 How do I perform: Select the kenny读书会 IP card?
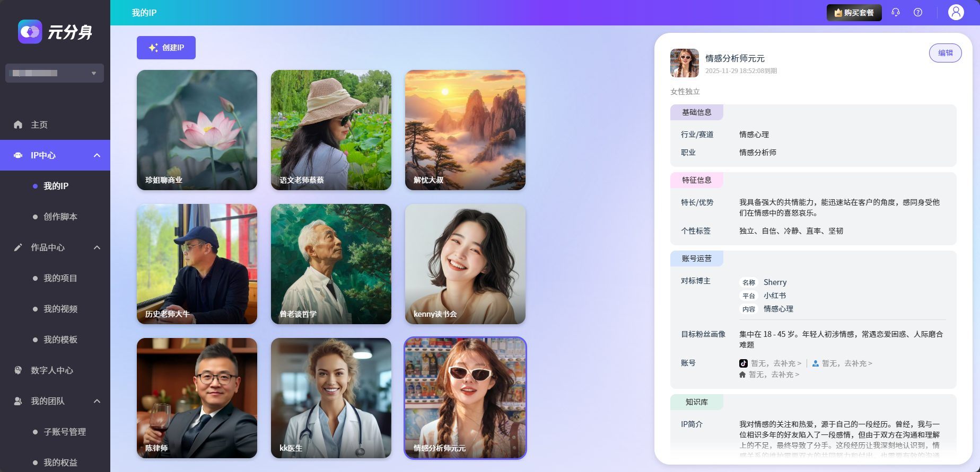pos(465,264)
